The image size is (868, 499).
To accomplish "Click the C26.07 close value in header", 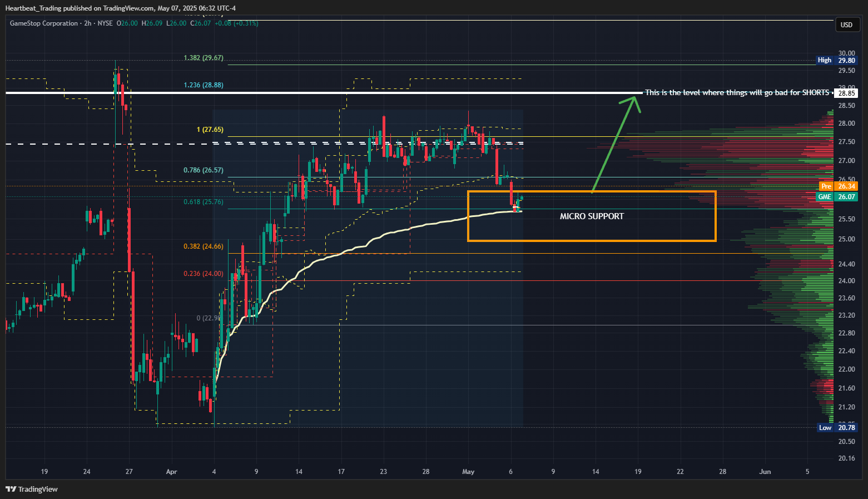I will pyautogui.click(x=201, y=23).
